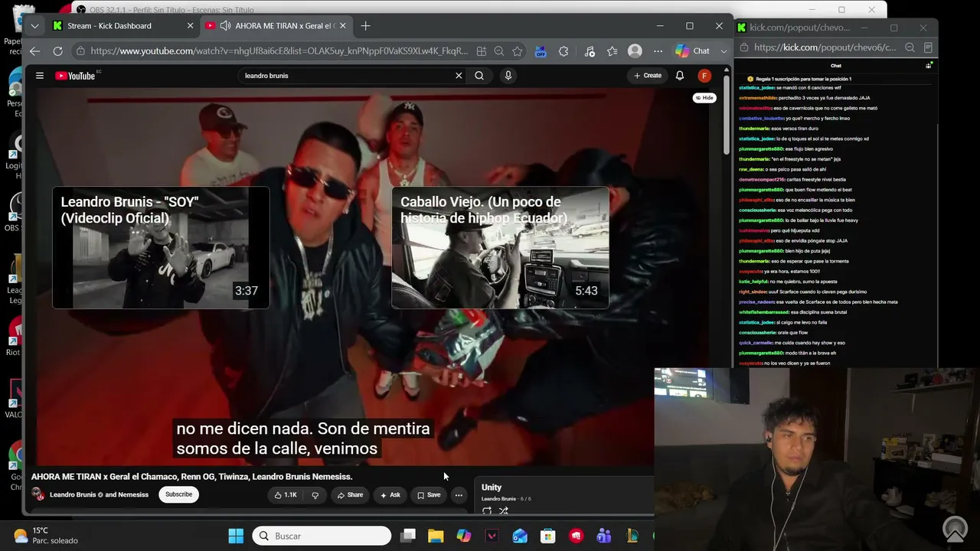Click the YouTube search magnifier button

click(479, 76)
